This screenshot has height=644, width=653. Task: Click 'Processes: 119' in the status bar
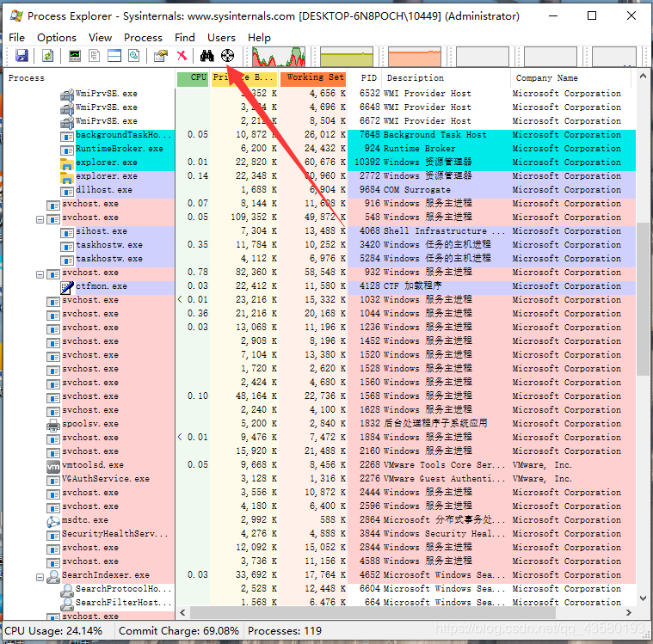coord(285,631)
